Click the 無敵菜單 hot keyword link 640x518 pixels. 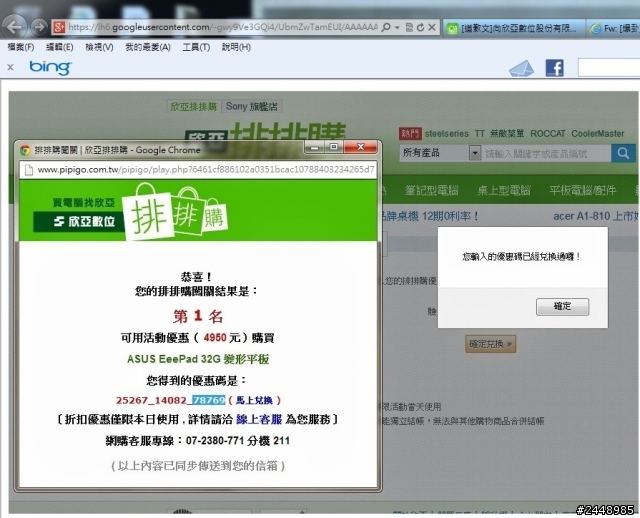point(507,133)
